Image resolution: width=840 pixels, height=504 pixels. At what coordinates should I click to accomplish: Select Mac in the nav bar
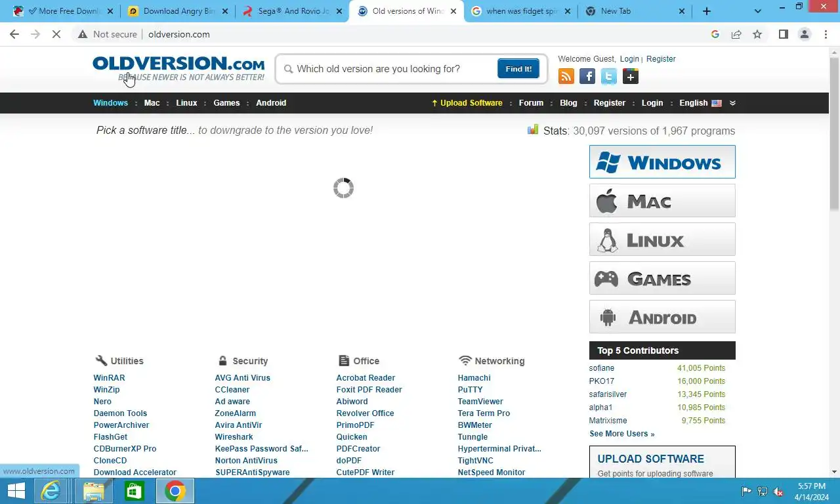(152, 103)
